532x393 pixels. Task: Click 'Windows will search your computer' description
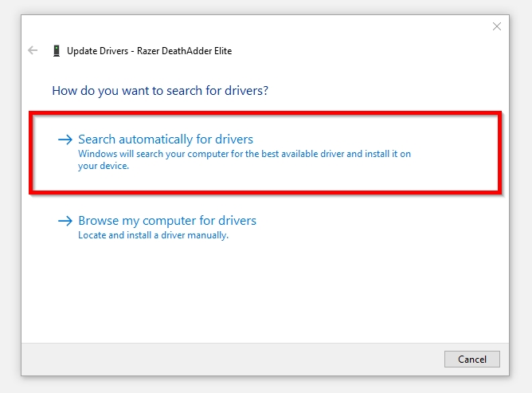pyautogui.click(x=244, y=159)
